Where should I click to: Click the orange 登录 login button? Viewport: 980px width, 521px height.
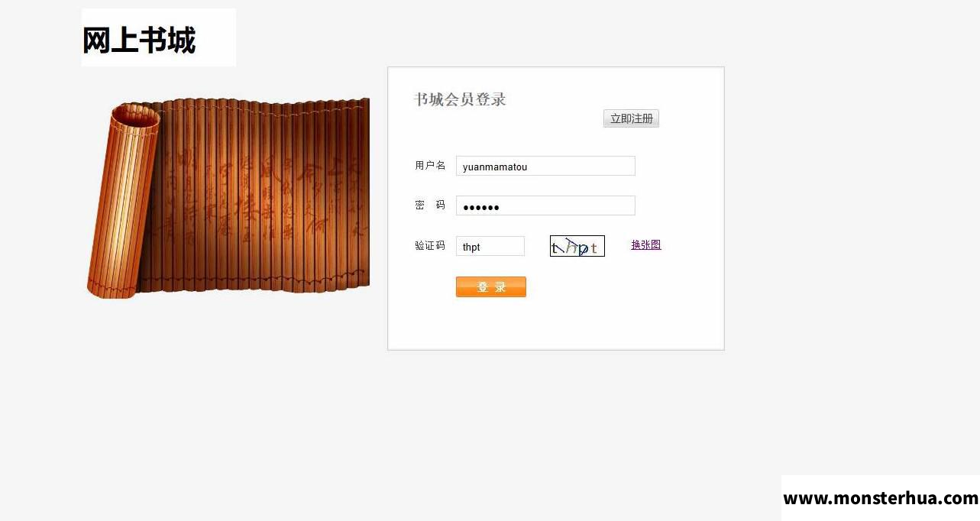[491, 286]
